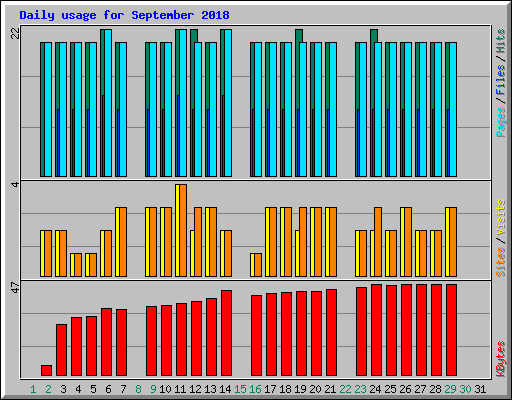The width and height of the screenshot is (512, 400).
Task: Click the 'Files' legend label
Action: click(x=500, y=80)
